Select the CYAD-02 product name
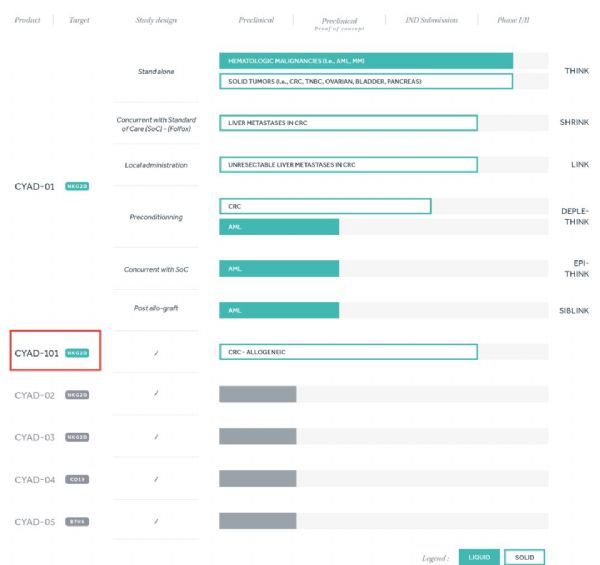 coord(34,396)
